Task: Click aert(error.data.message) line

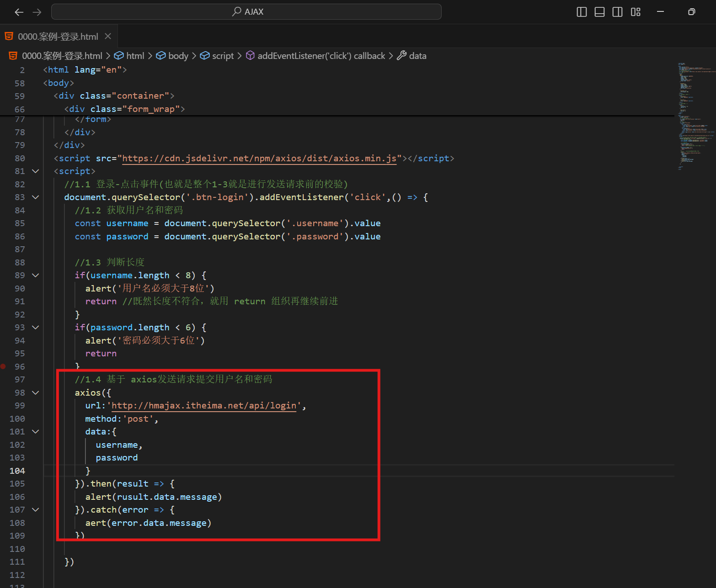Action: pyautogui.click(x=148, y=523)
